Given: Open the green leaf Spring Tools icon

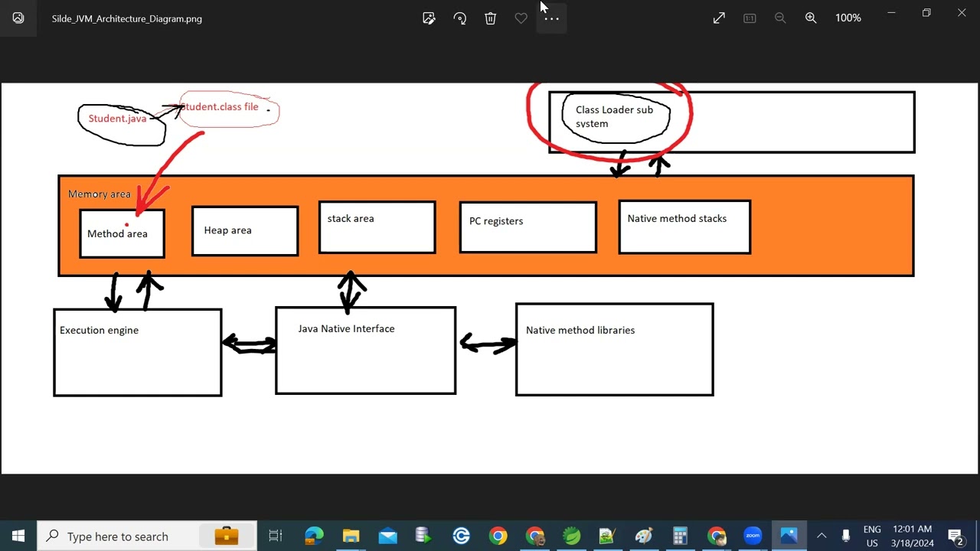Looking at the screenshot, I should pyautogui.click(x=571, y=536).
